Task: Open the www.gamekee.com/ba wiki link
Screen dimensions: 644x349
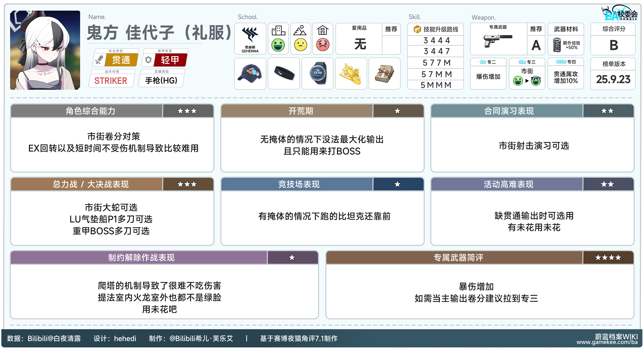Action: point(607,342)
